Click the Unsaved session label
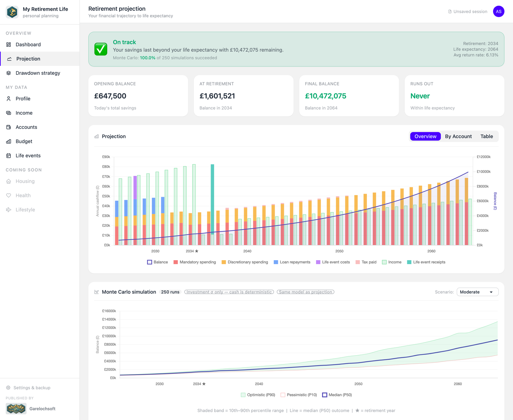Viewport: 513px width, 420px height. [x=470, y=12]
